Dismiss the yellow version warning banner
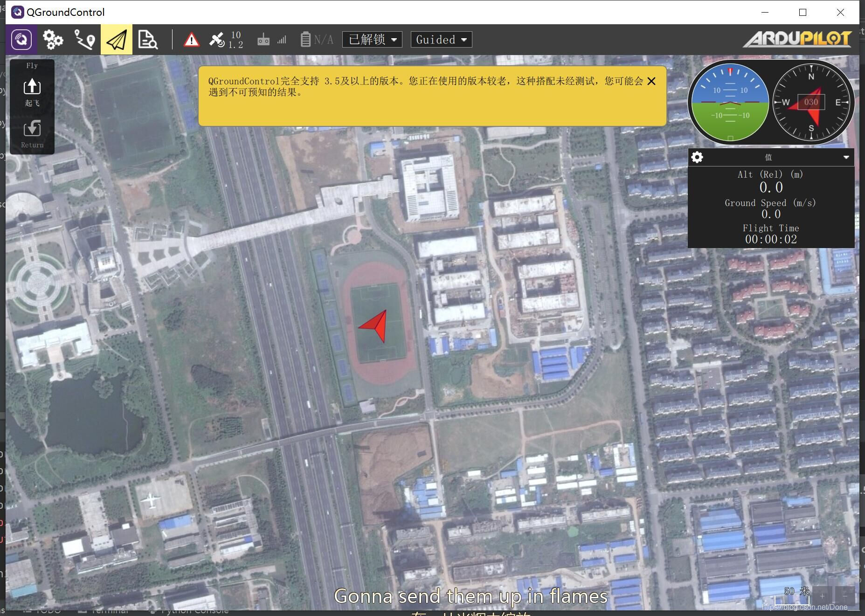865x616 pixels. (x=651, y=81)
